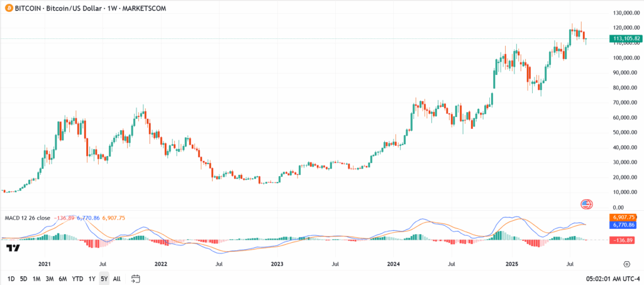Select the 1Y time range
This screenshot has height=285, width=644.
point(92,279)
